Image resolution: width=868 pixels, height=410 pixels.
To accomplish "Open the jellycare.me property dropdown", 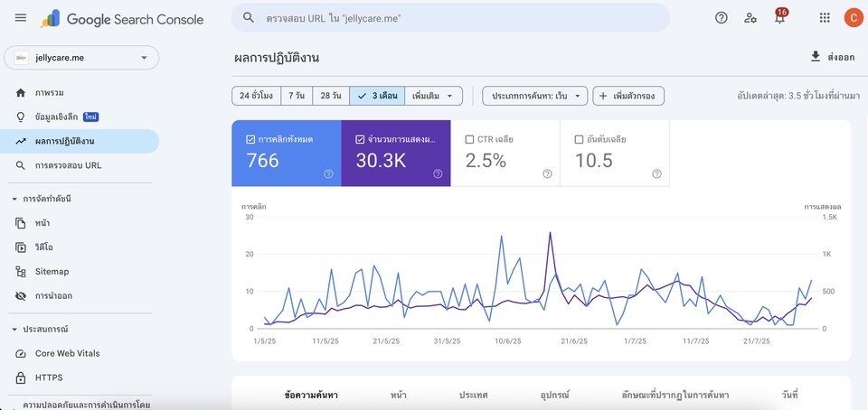I will [81, 58].
